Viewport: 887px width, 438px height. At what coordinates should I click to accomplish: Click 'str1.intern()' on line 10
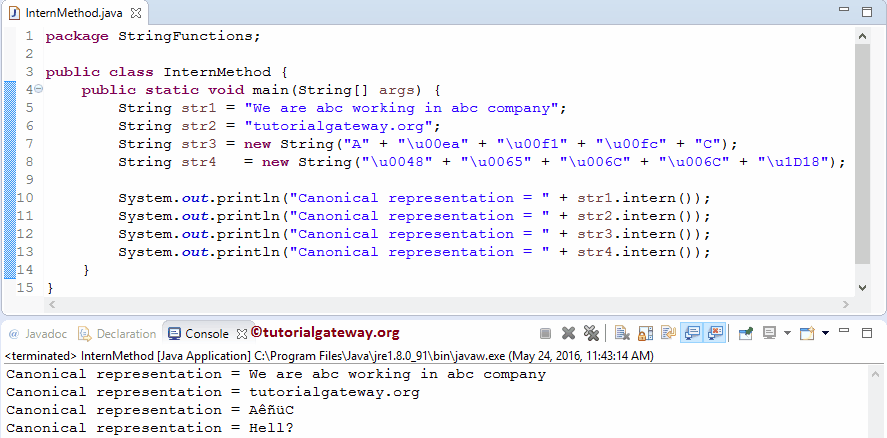click(x=638, y=198)
